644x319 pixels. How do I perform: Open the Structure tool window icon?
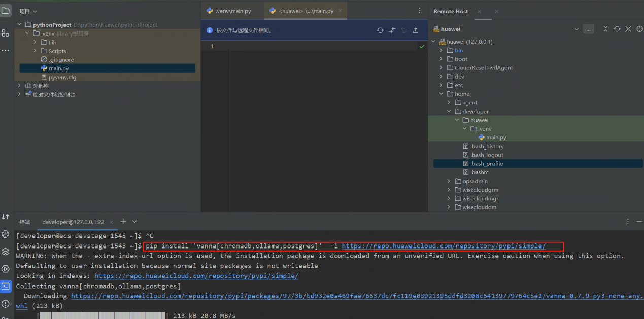click(x=6, y=33)
